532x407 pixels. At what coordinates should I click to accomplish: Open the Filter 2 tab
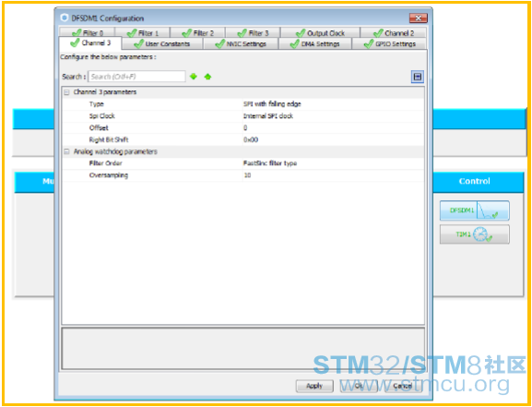[197, 32]
